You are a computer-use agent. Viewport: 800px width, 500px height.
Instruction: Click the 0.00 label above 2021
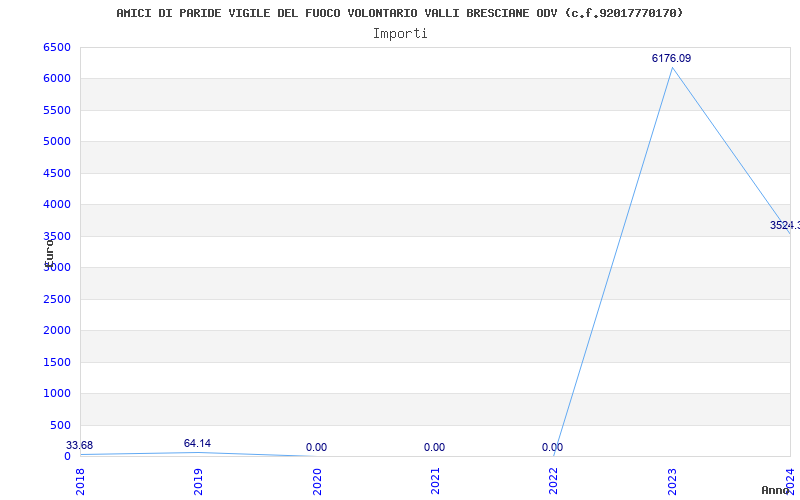tap(434, 447)
